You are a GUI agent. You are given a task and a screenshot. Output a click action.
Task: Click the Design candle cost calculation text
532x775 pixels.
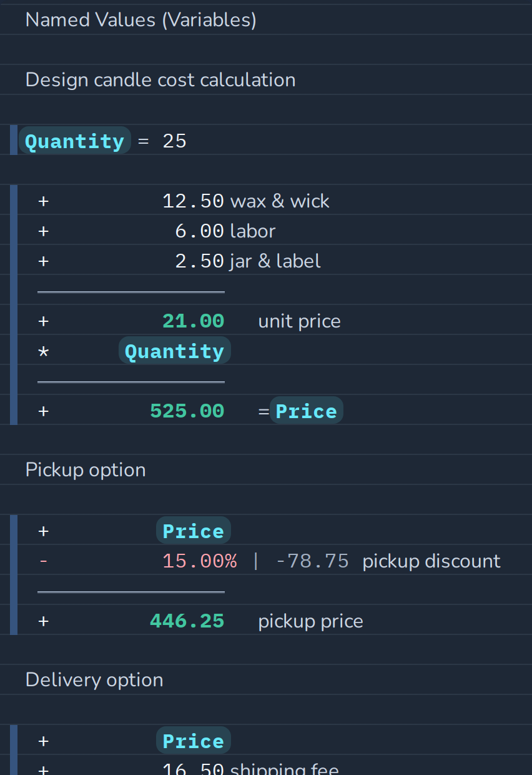[x=160, y=80]
